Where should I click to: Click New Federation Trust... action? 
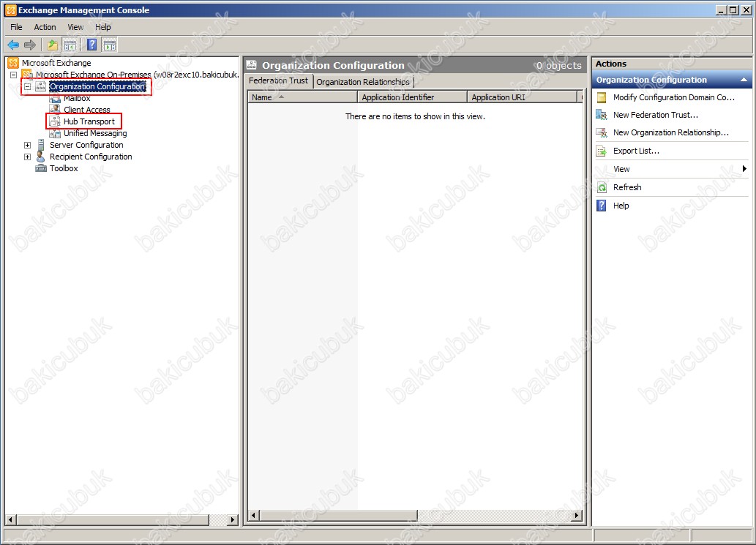(x=656, y=115)
